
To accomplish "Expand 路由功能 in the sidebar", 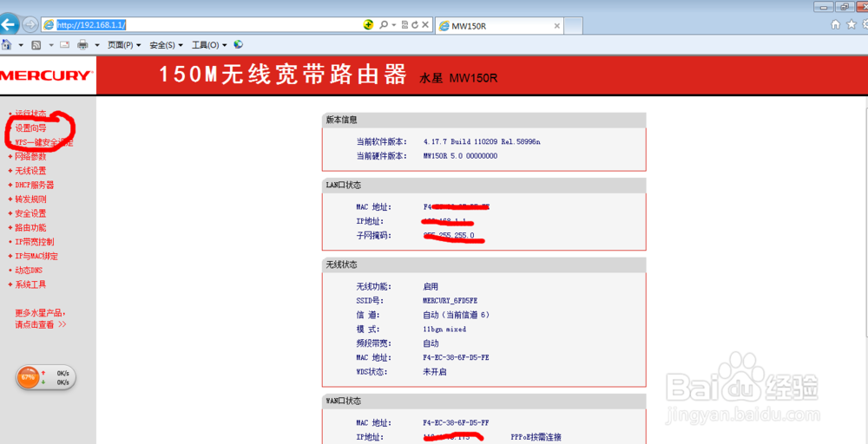I will tap(30, 228).
